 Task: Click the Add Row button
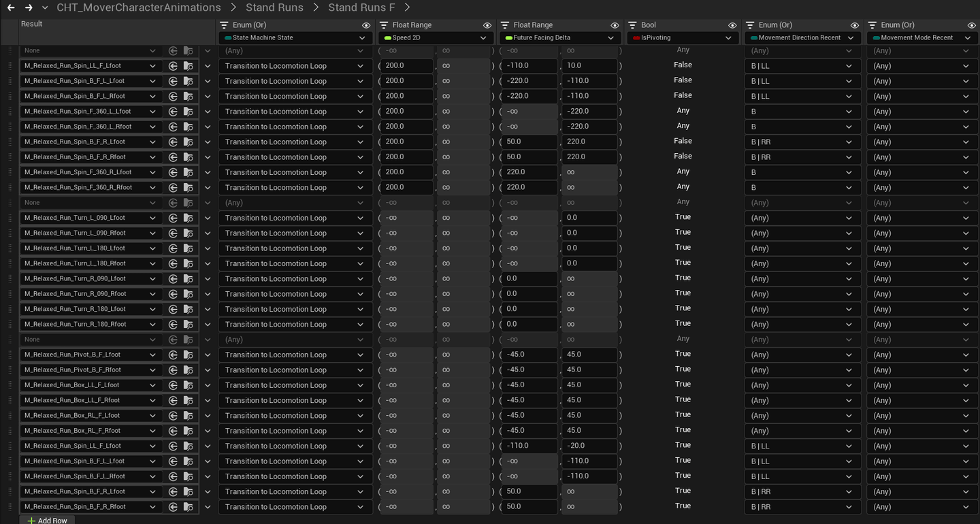coord(47,520)
